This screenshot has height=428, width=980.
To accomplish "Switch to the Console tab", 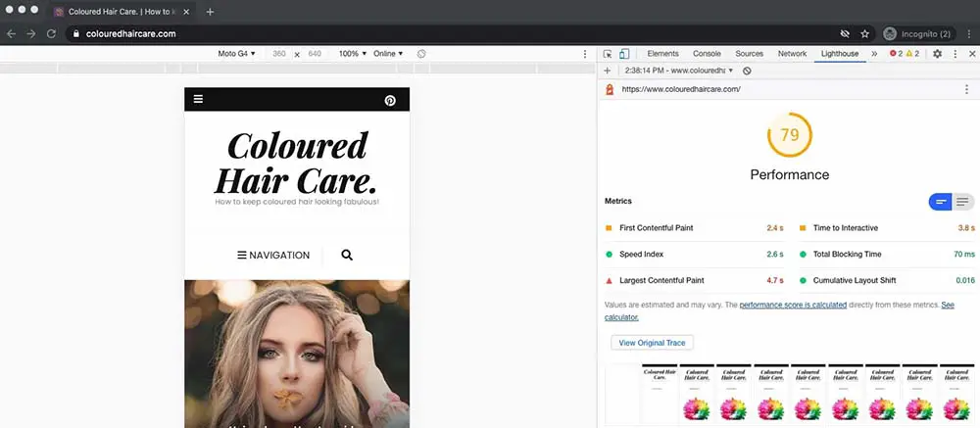I will coord(707,54).
